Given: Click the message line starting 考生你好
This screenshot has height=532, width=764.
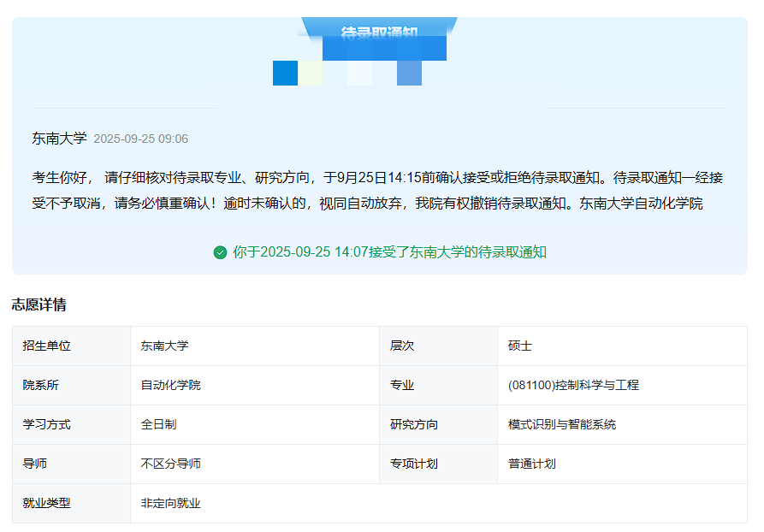Looking at the screenshot, I should click(377, 177).
